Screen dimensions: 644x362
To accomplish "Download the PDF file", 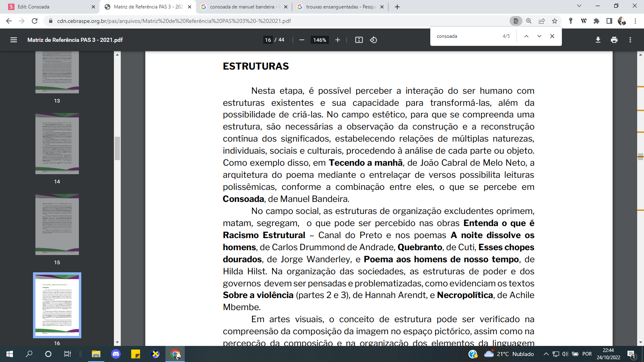I will [598, 40].
